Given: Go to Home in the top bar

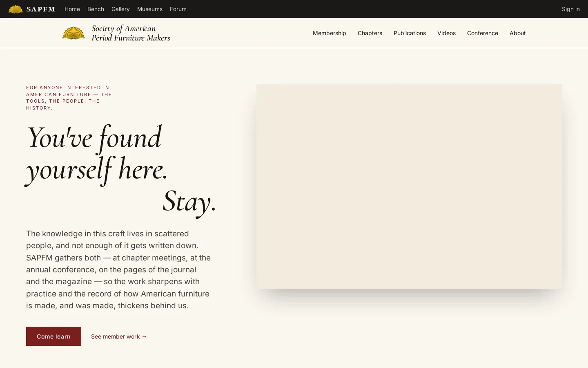Looking at the screenshot, I should tap(72, 9).
